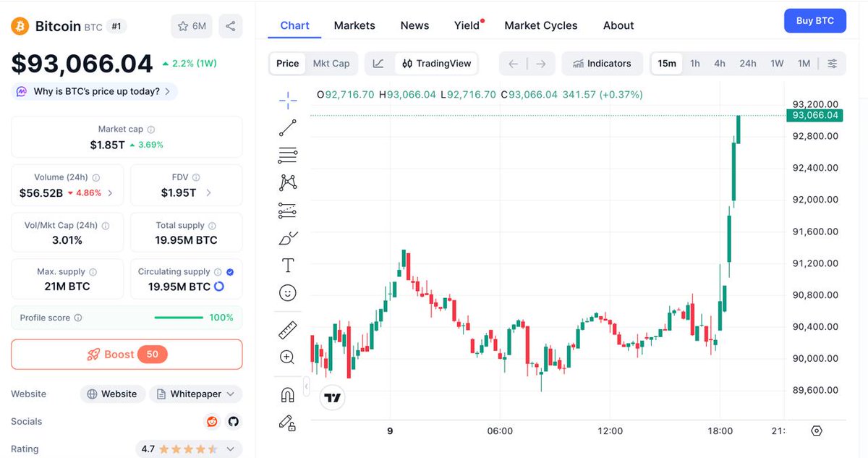Open the Indicators menu
Screen dimensions: 868x458
click(602, 64)
